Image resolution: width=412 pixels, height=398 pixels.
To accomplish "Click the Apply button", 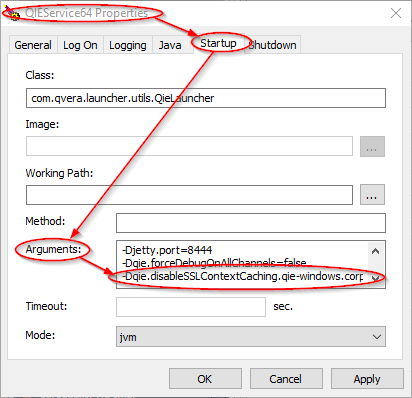I will 367,379.
